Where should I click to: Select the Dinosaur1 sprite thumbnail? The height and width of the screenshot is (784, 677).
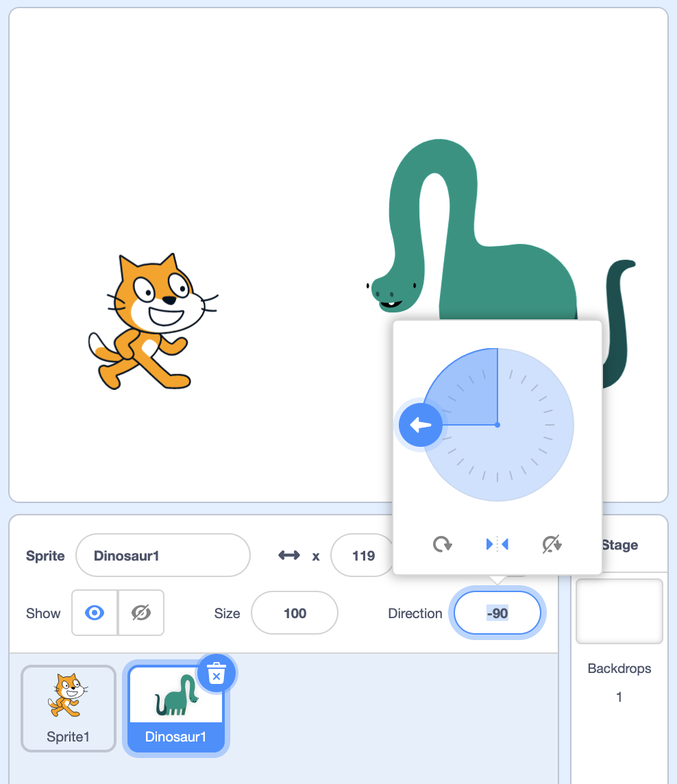click(176, 709)
